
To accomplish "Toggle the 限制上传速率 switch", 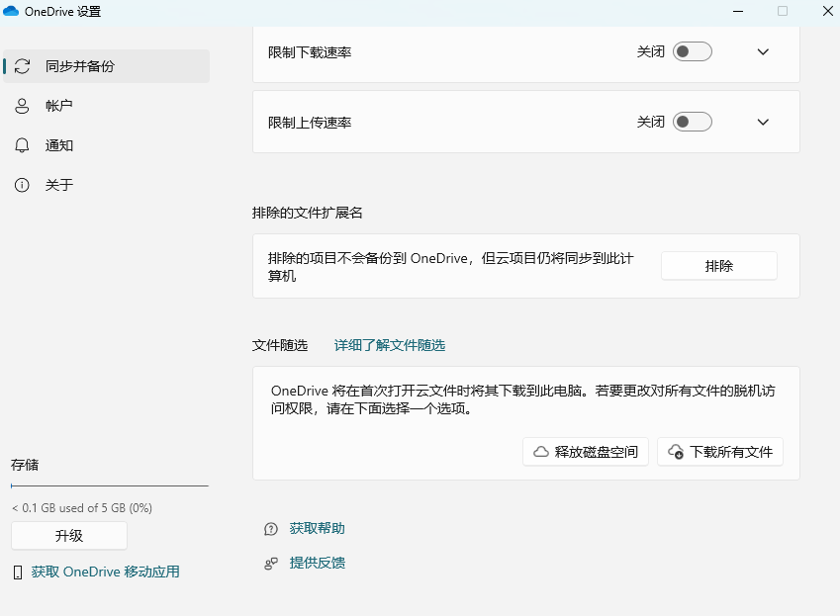I will [693, 122].
